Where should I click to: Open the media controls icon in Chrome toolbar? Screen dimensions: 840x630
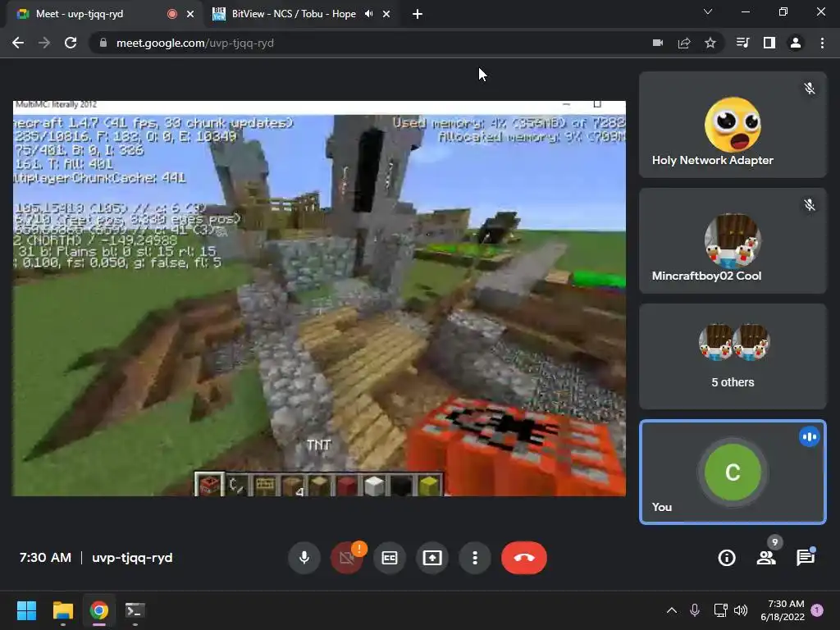point(742,43)
